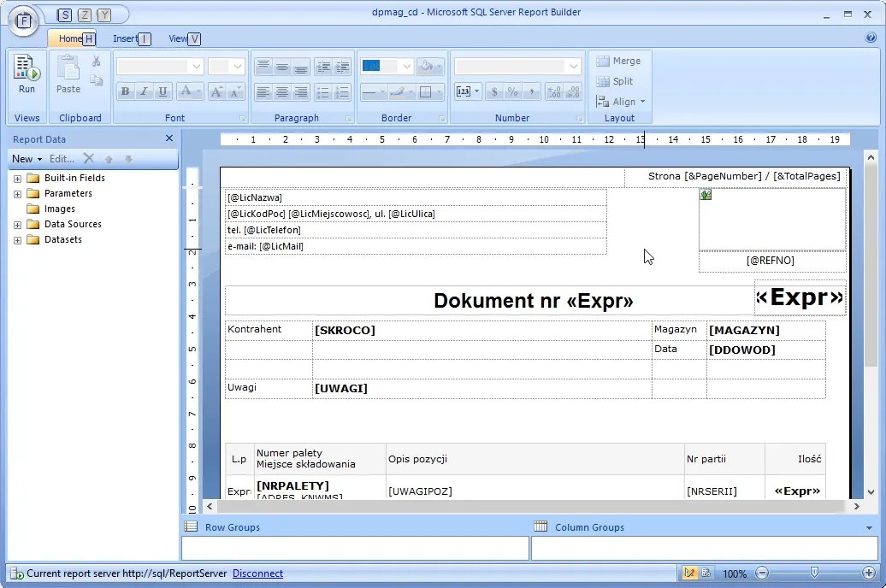Increase paragraph indent
The width and height of the screenshot is (886, 588).
pyautogui.click(x=342, y=67)
